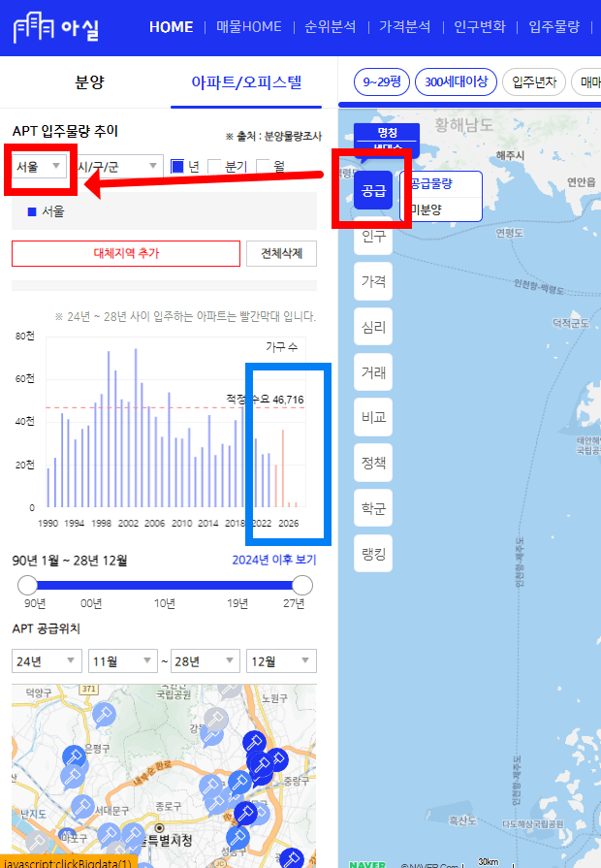601x868 pixels.
Task: Select the 인구 map sidebar button
Action: (x=373, y=237)
